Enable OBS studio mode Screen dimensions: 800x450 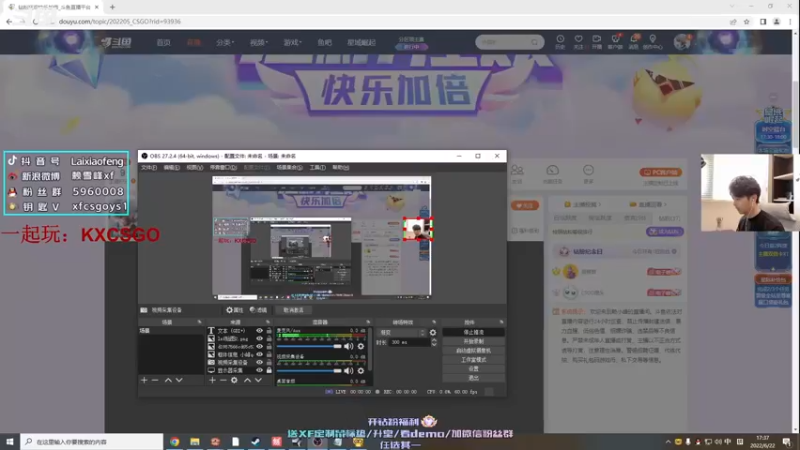pyautogui.click(x=473, y=360)
